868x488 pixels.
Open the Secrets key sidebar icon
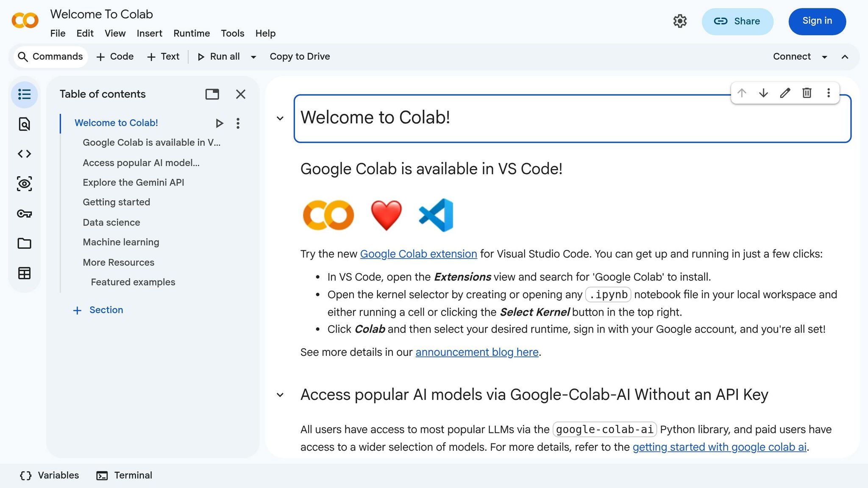pos(24,213)
